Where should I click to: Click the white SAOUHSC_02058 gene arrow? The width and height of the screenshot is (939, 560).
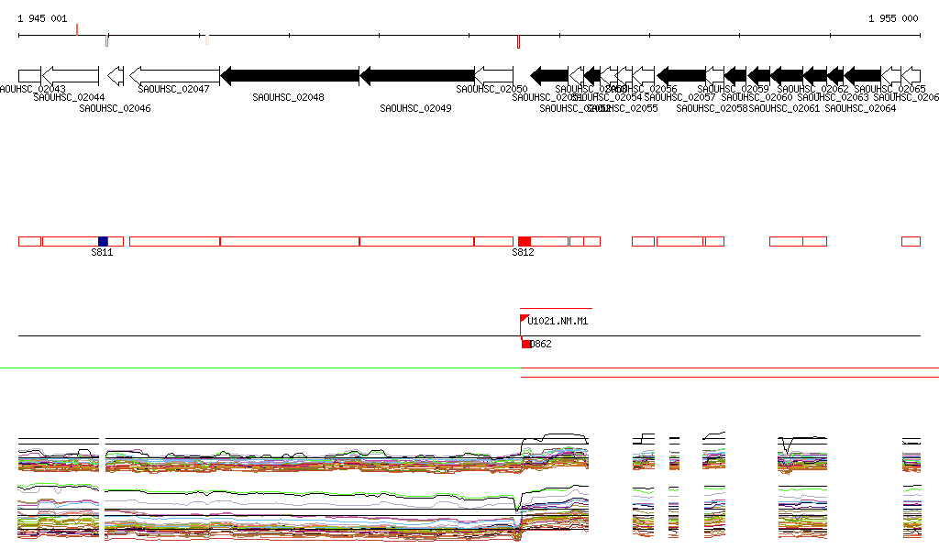tap(715, 76)
